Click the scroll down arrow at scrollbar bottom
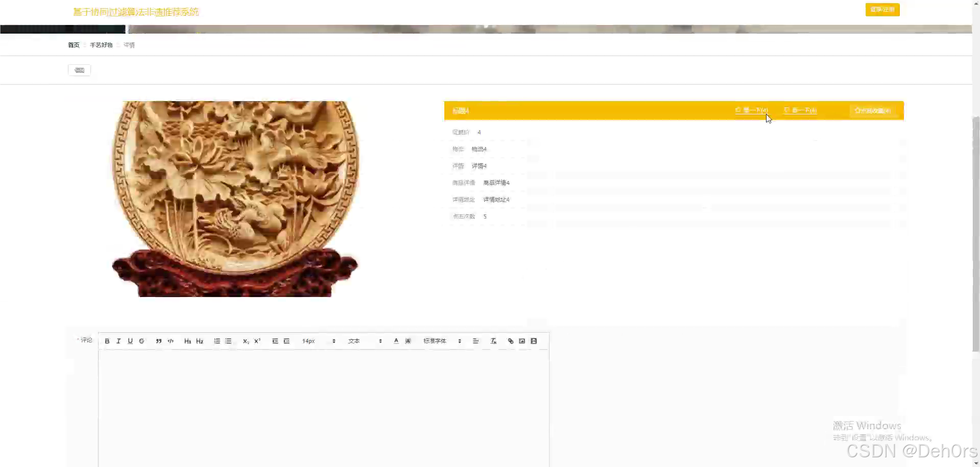 coord(976,463)
